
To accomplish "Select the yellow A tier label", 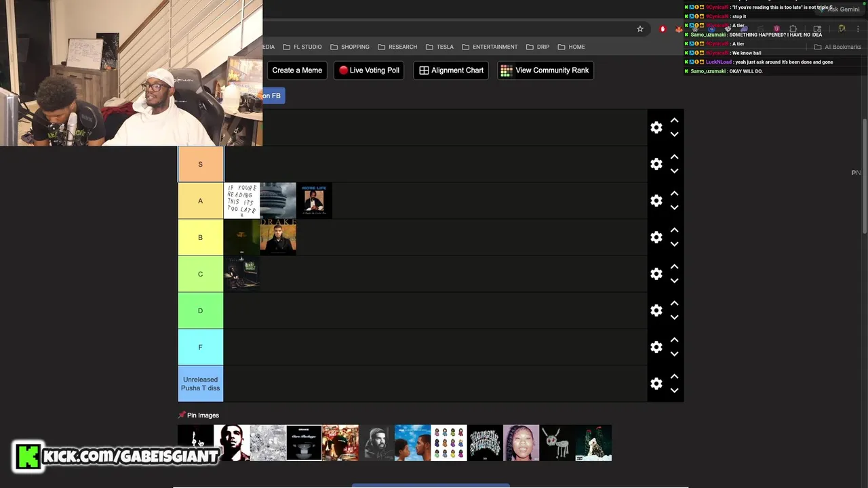I will tap(201, 201).
